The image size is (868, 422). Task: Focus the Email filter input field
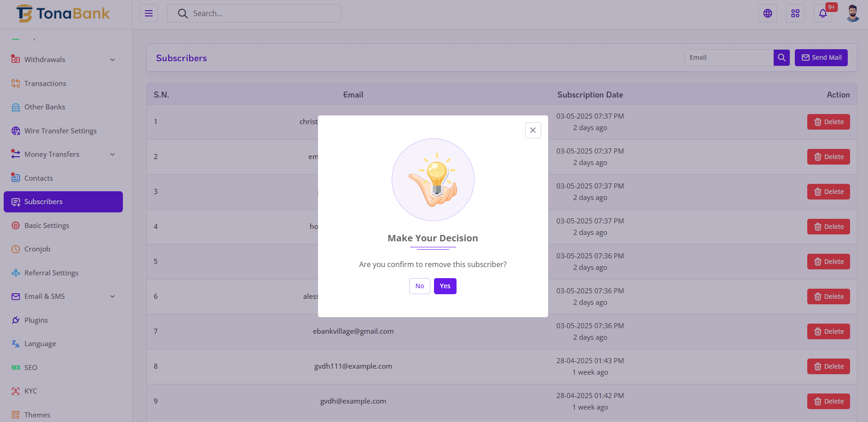click(729, 57)
